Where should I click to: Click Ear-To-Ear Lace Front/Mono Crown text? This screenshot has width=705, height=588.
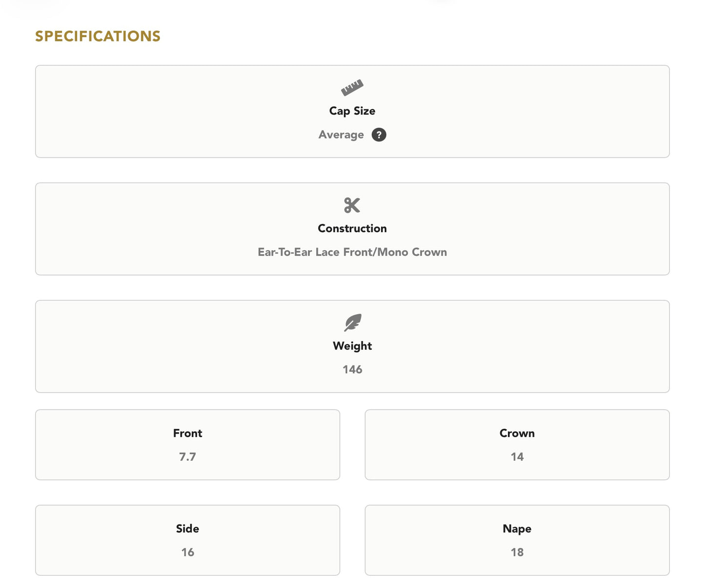[352, 252]
